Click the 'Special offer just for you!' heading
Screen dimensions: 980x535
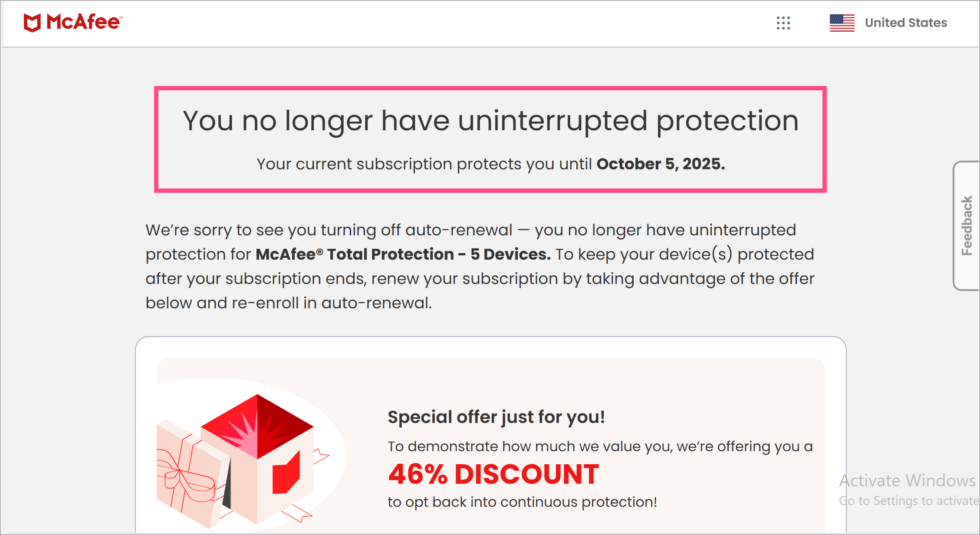point(496,417)
